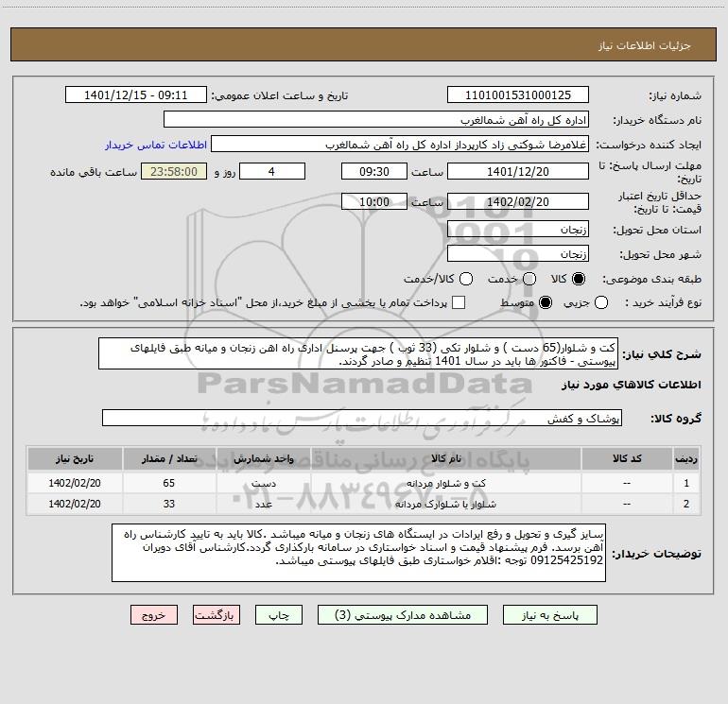The height and width of the screenshot is (704, 728).
Task: Open مشاهده مدارک پیوستی (3) button
Action: (403, 615)
